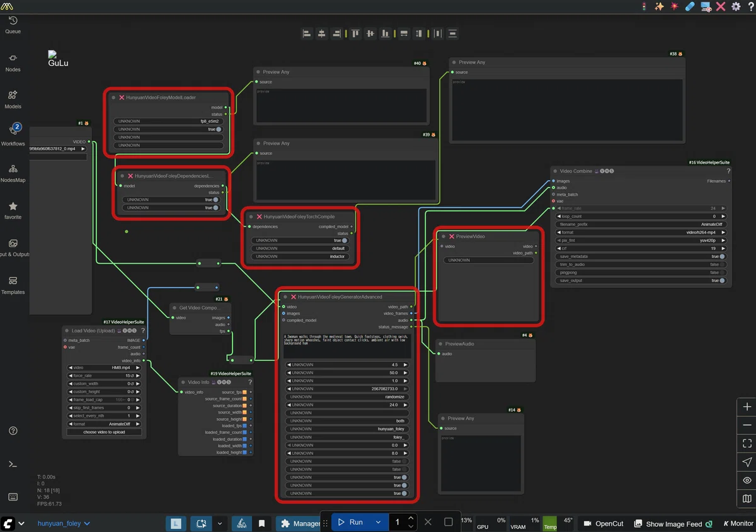Open format AnimateDiff dropdown in Load Video
The height and width of the screenshot is (532, 756).
[104, 424]
